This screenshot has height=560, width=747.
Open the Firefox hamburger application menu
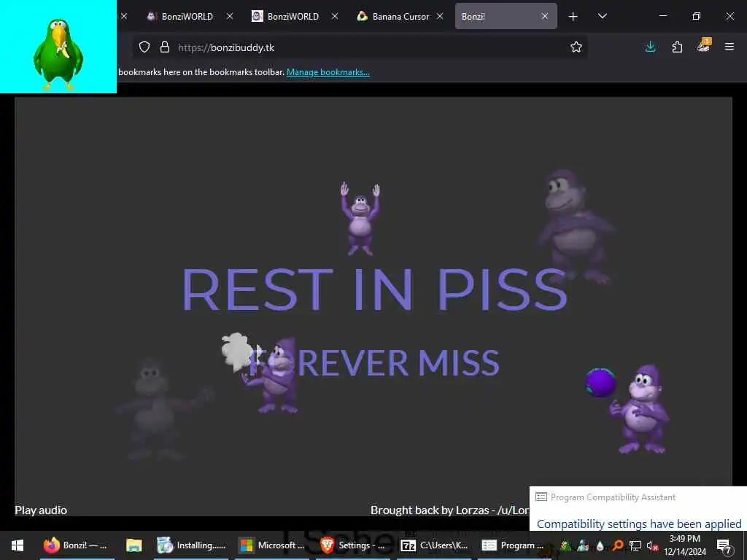[x=729, y=47]
